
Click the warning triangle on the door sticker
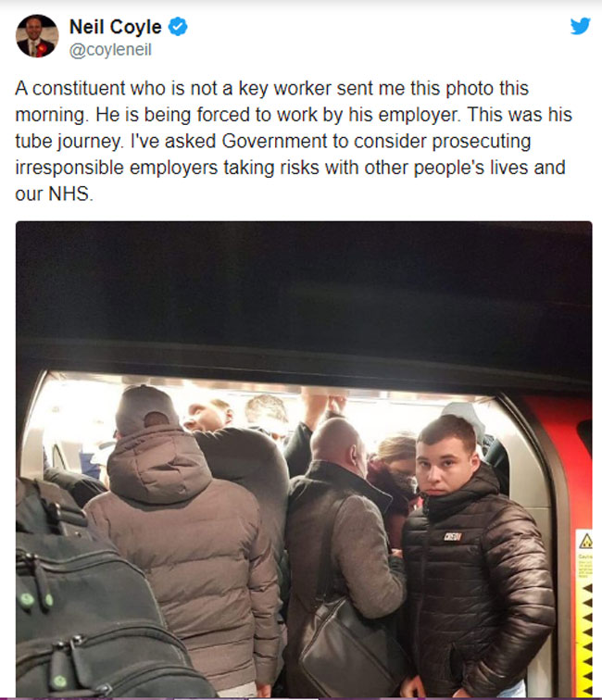point(586,542)
